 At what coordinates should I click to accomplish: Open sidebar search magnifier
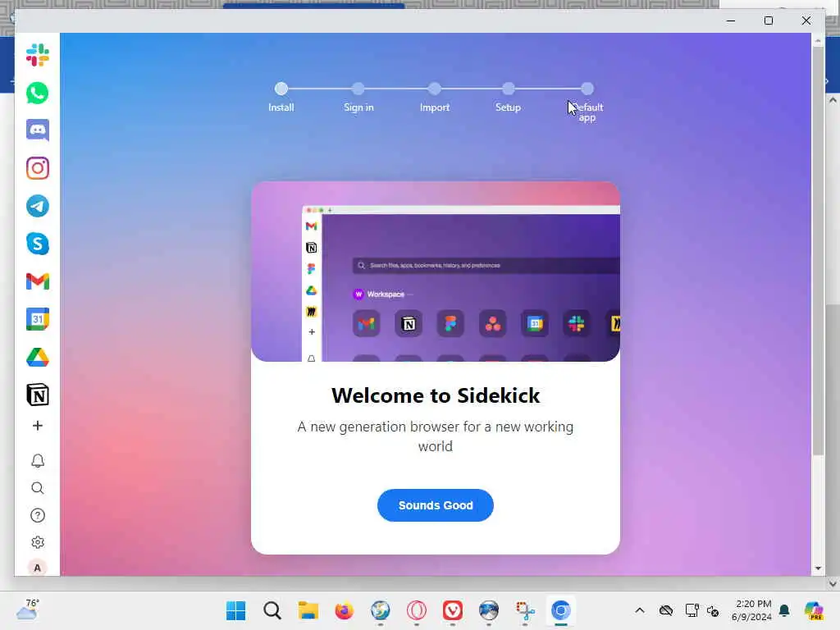point(38,488)
